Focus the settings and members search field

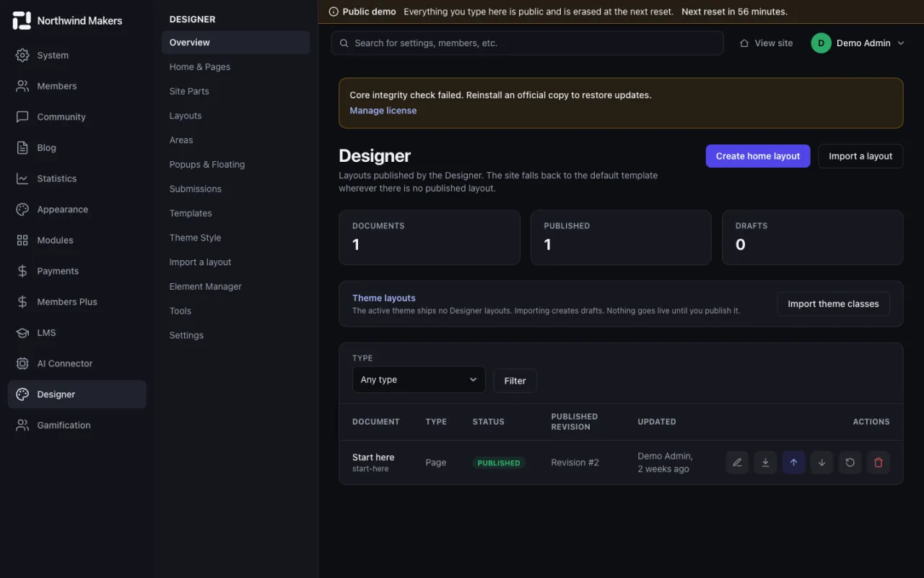point(527,43)
